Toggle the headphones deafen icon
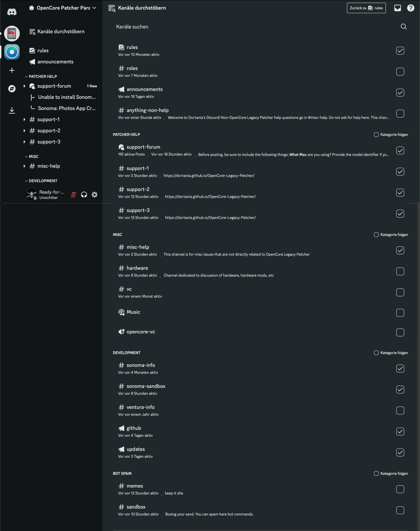420x531 pixels. click(x=84, y=195)
